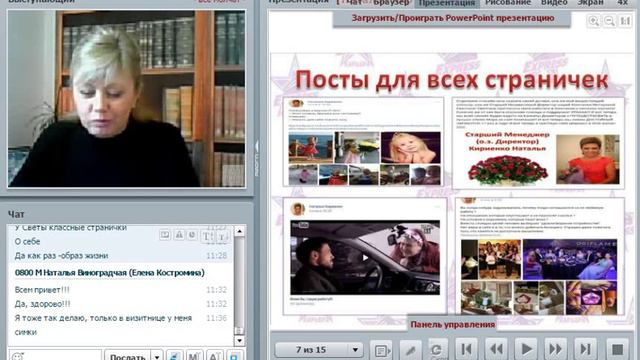Advance one slide with fast-forward button
640x360 pixels.
point(556,349)
